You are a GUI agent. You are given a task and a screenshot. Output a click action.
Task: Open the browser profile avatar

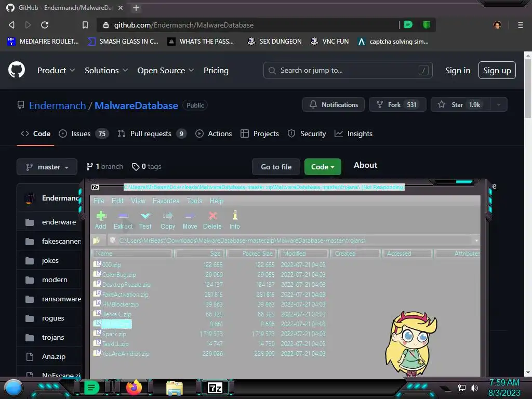(x=497, y=25)
